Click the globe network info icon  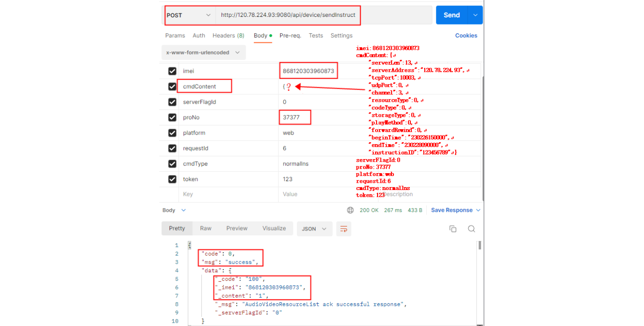point(350,210)
